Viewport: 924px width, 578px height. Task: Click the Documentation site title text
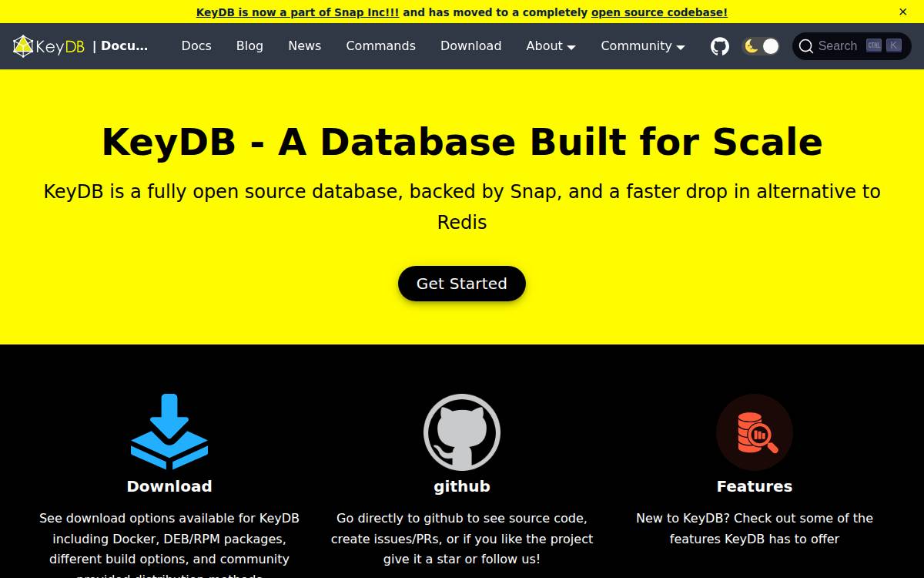click(120, 46)
